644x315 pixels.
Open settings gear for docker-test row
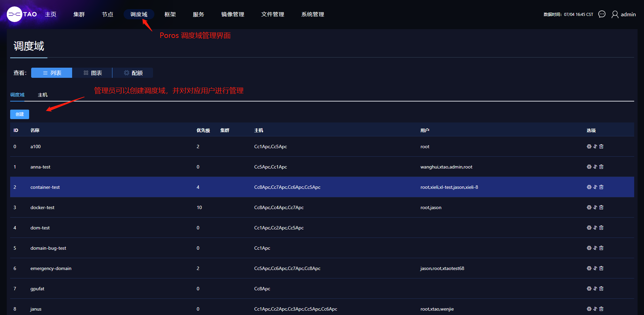(589, 207)
